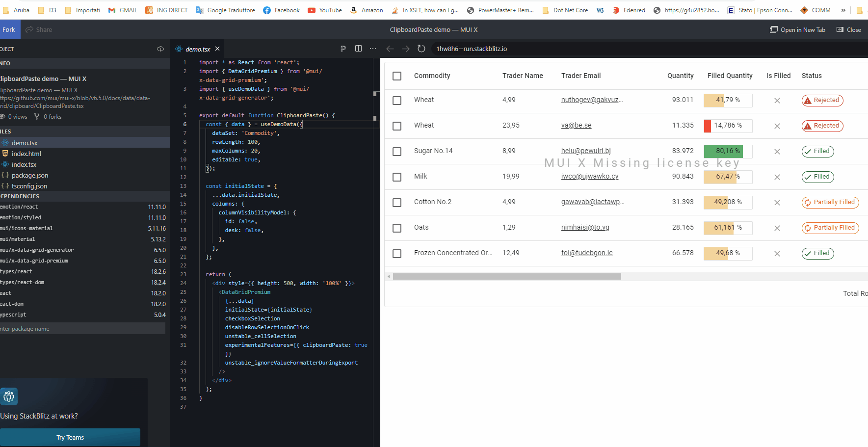Navigate forward in the preview
This screenshot has width=868, height=447.
(x=405, y=49)
